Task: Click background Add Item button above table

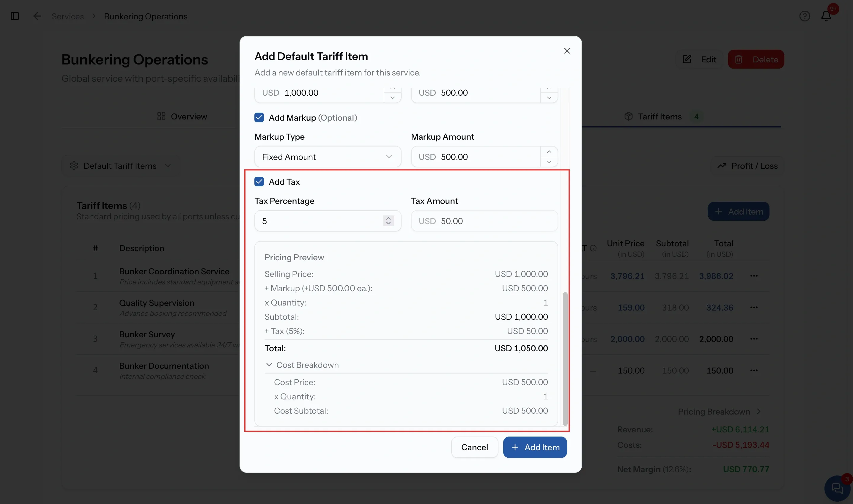Action: [x=738, y=212]
